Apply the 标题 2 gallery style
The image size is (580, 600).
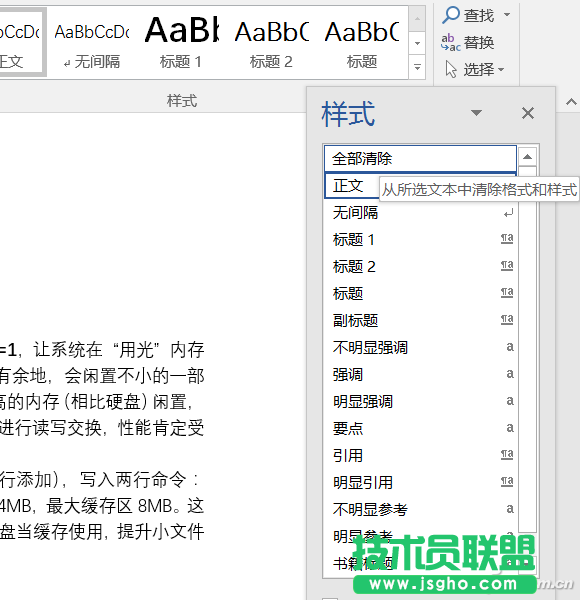271,43
